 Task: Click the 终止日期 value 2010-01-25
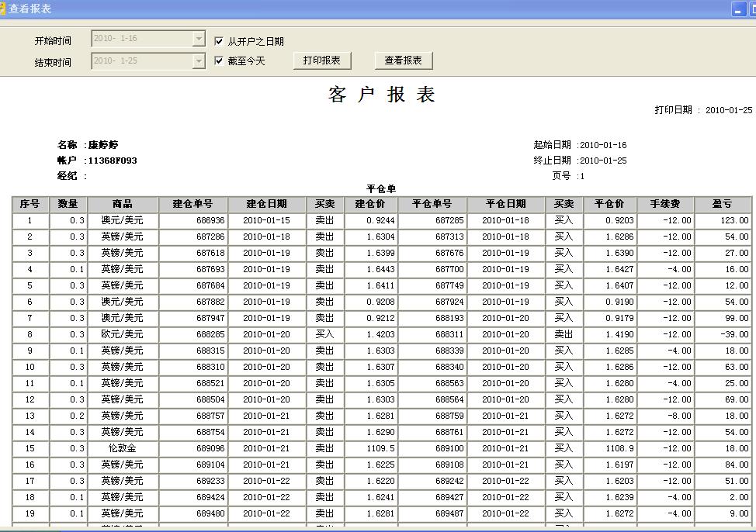click(603, 161)
